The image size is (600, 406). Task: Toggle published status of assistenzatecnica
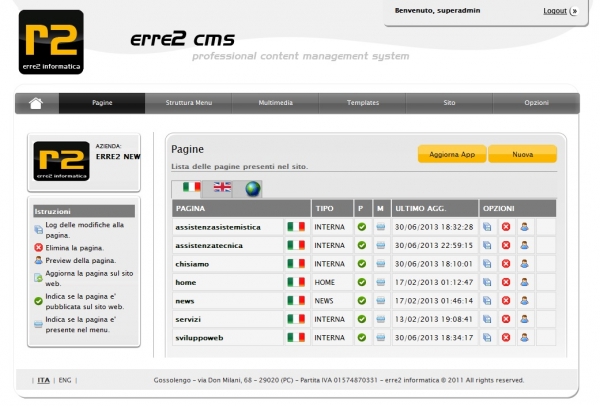362,245
